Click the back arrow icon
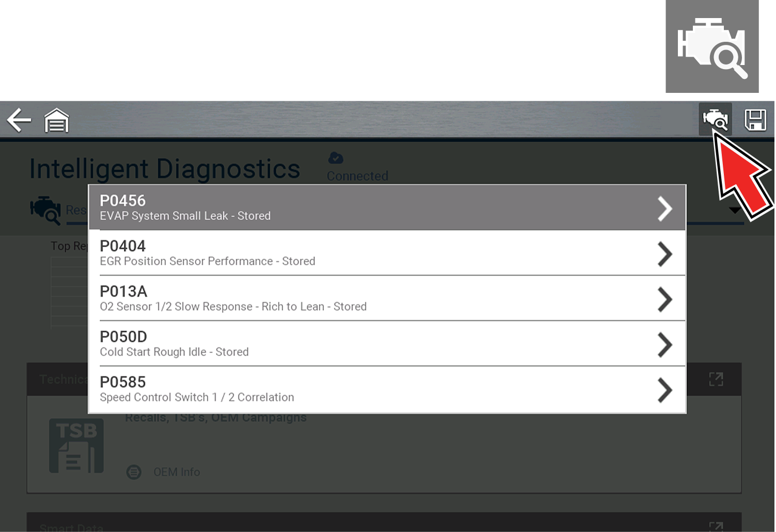The height and width of the screenshot is (532, 776). coord(19,120)
